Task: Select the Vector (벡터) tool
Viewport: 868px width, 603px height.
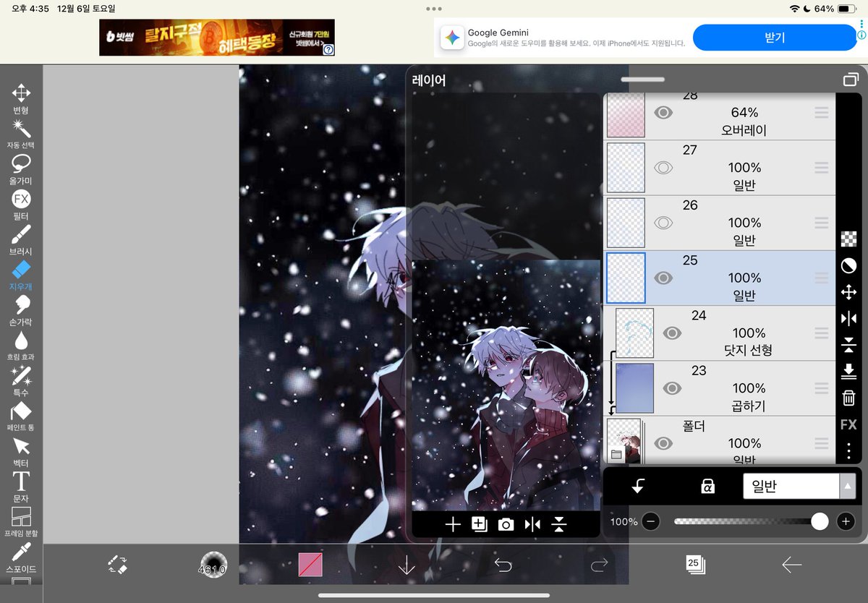Action: 21,452
